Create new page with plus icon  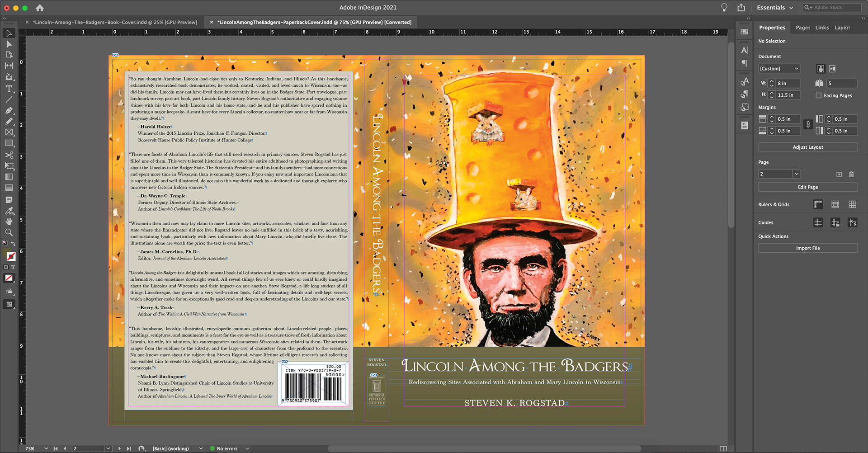point(839,174)
